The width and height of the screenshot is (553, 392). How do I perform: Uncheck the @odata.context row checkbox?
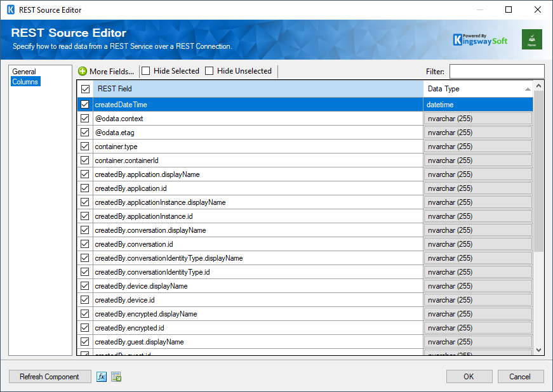(84, 119)
